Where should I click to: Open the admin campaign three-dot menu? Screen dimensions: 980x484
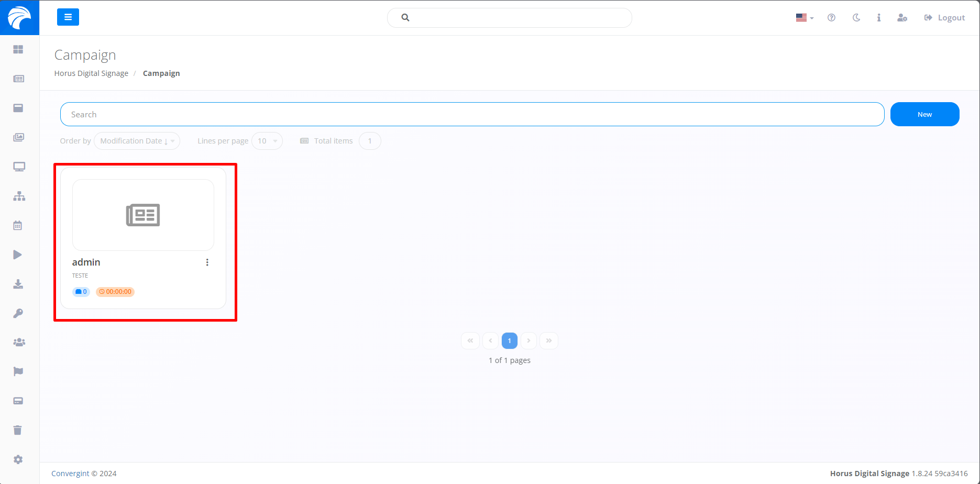[x=207, y=262]
